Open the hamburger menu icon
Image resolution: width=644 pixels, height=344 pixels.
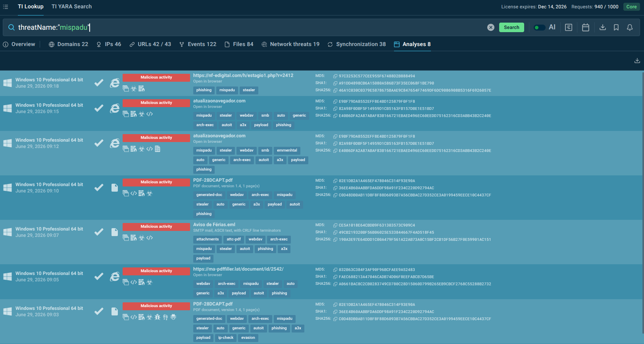tap(6, 7)
